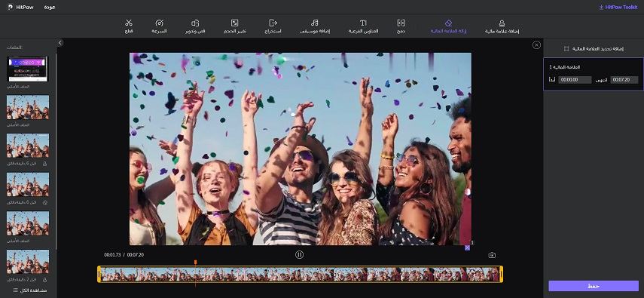
Task: Click the stamp icon under the last thumbnail
Action: click(x=44, y=279)
